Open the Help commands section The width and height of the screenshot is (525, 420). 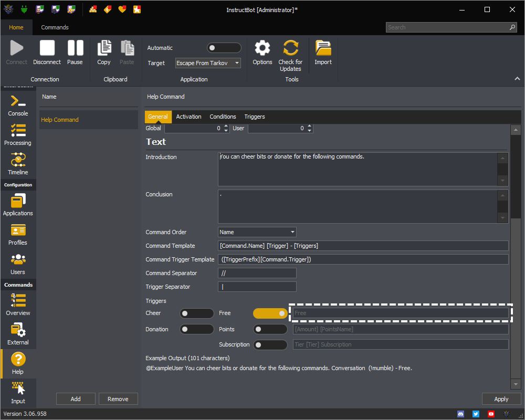(x=18, y=363)
